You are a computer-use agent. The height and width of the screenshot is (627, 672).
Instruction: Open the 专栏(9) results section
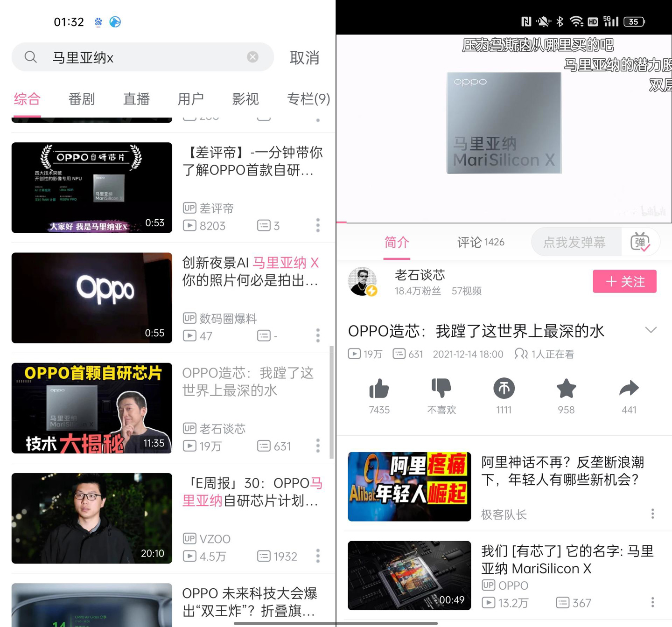[x=308, y=99]
